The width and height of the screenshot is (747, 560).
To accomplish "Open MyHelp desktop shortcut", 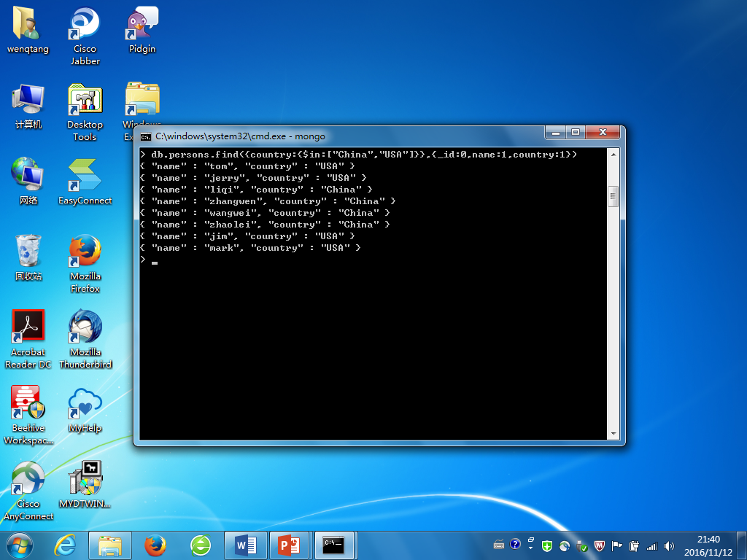I will [x=85, y=409].
